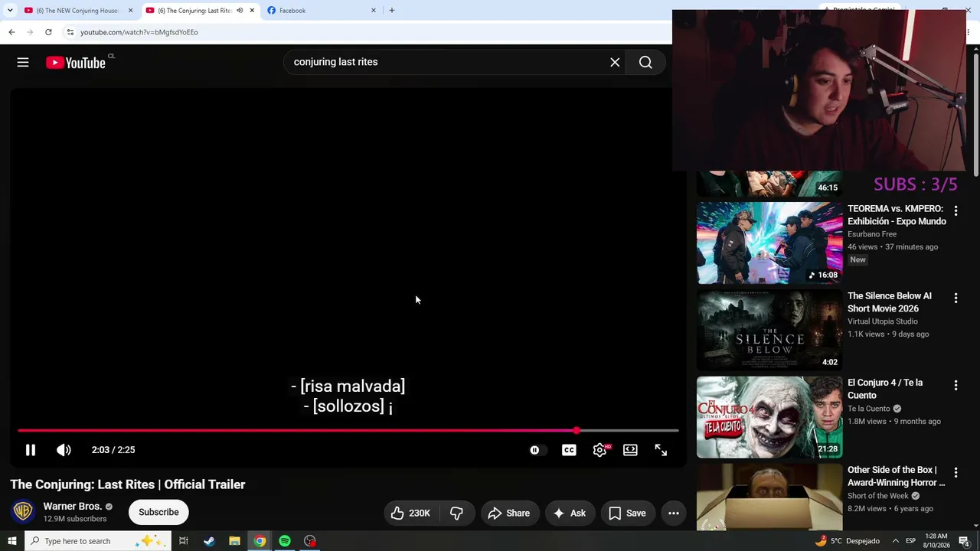Subscribe to Warner Bros. channel
The image size is (980, 551).
(158, 512)
